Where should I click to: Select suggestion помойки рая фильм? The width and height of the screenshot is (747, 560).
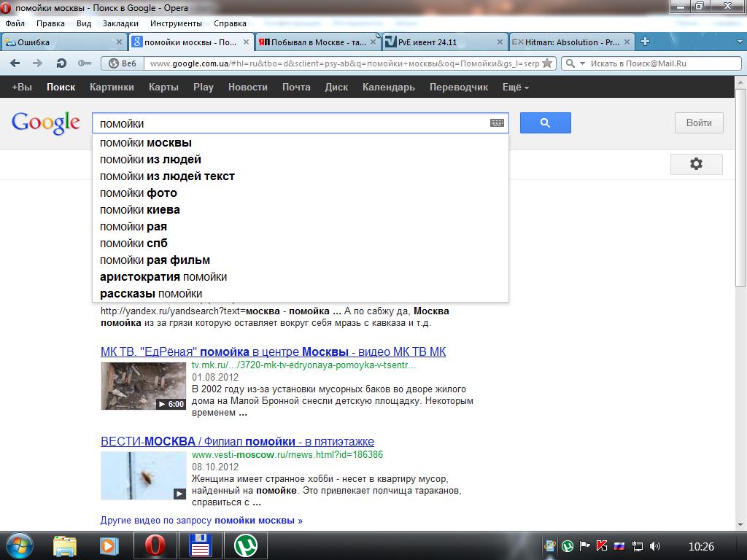(300, 260)
